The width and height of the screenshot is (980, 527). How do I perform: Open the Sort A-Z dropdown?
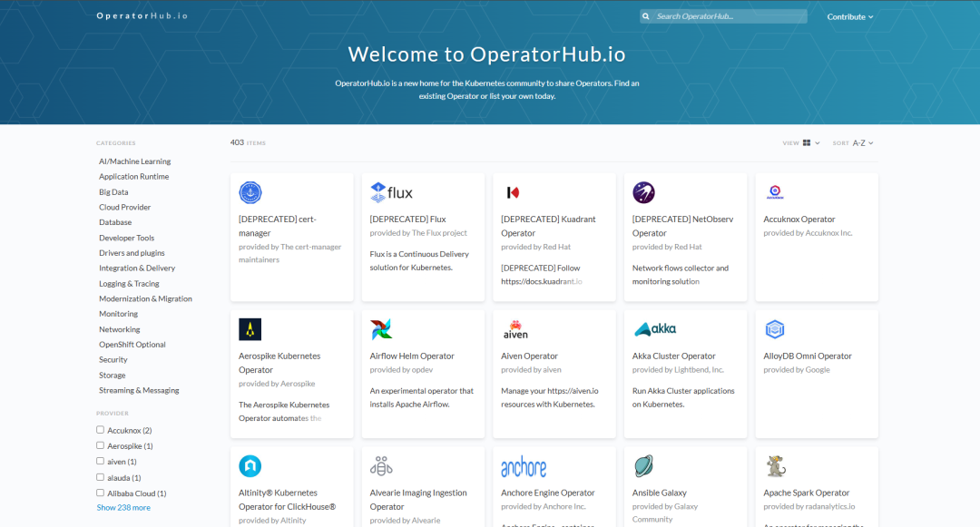click(863, 143)
